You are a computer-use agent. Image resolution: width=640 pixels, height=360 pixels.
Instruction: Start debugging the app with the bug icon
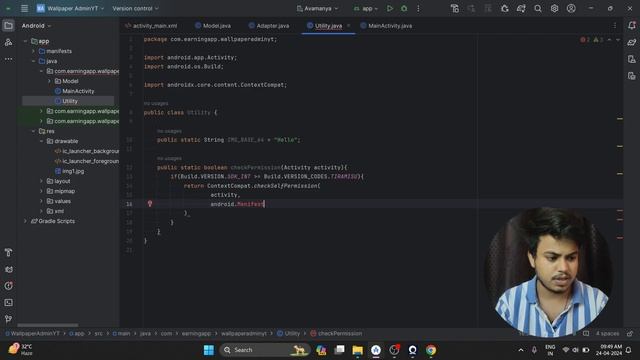click(x=404, y=9)
